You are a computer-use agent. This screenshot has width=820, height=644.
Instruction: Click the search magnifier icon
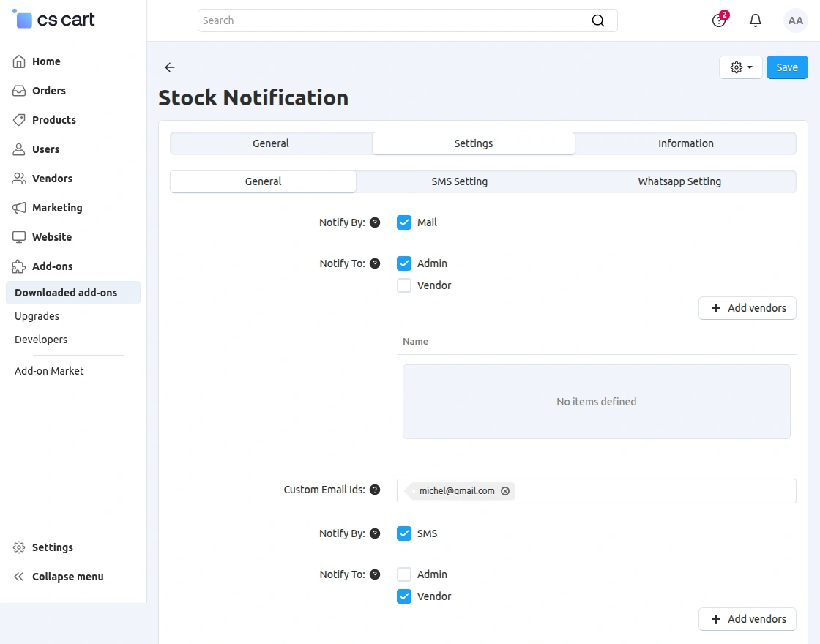pyautogui.click(x=598, y=20)
